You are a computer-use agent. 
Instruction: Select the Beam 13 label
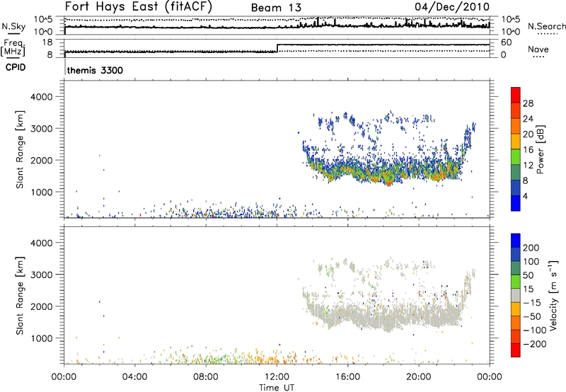(x=276, y=8)
